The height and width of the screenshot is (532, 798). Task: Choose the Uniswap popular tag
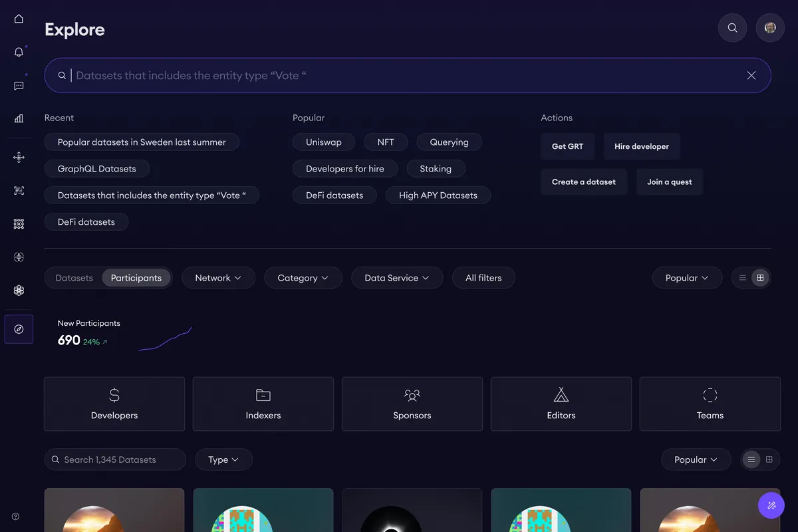tap(324, 142)
